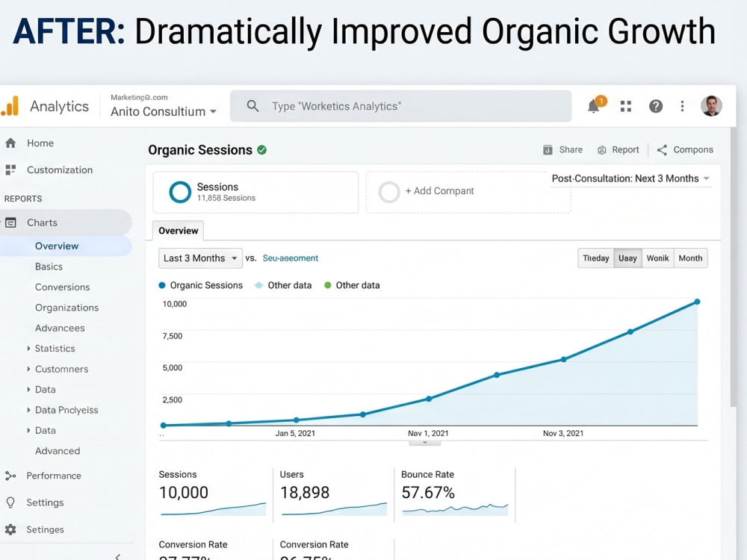The image size is (747, 560).
Task: Open the Last 3 Months dropdown
Action: 200,258
